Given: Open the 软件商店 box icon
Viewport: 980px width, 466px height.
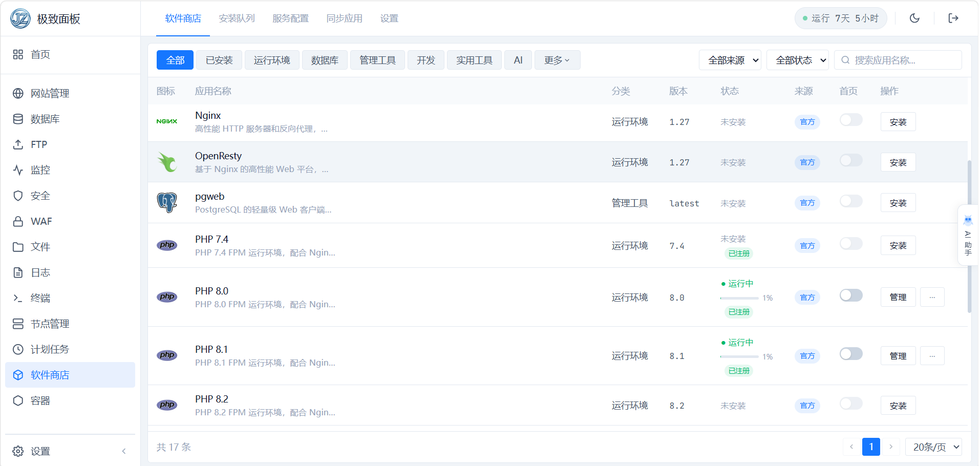Looking at the screenshot, I should tap(18, 375).
